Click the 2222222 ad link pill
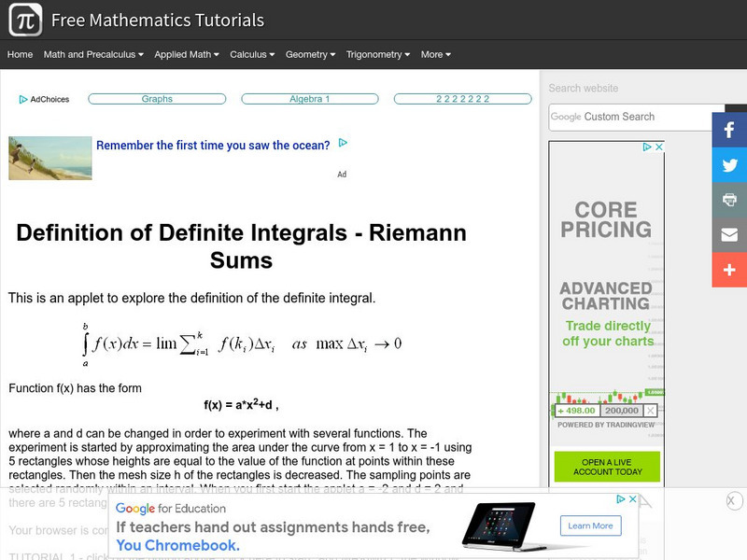The width and height of the screenshot is (747, 560). coord(462,99)
